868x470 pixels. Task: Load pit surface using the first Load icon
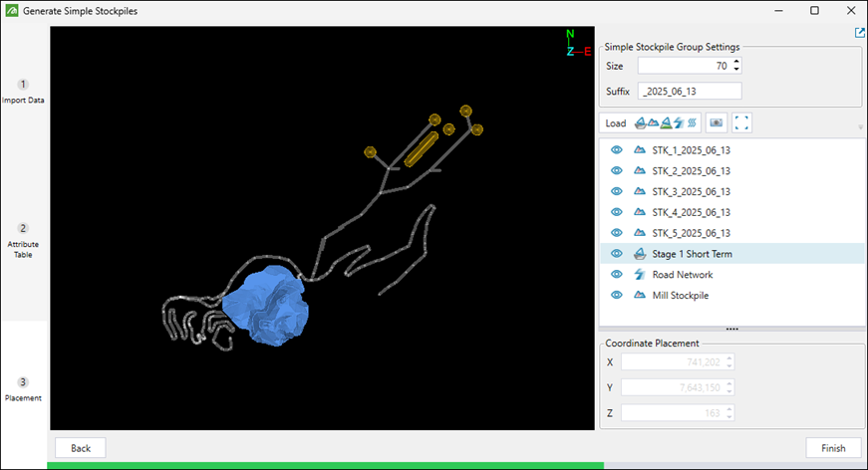click(x=641, y=122)
